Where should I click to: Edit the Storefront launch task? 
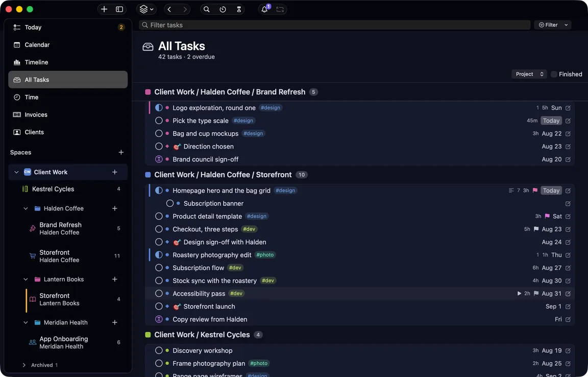[x=568, y=307]
